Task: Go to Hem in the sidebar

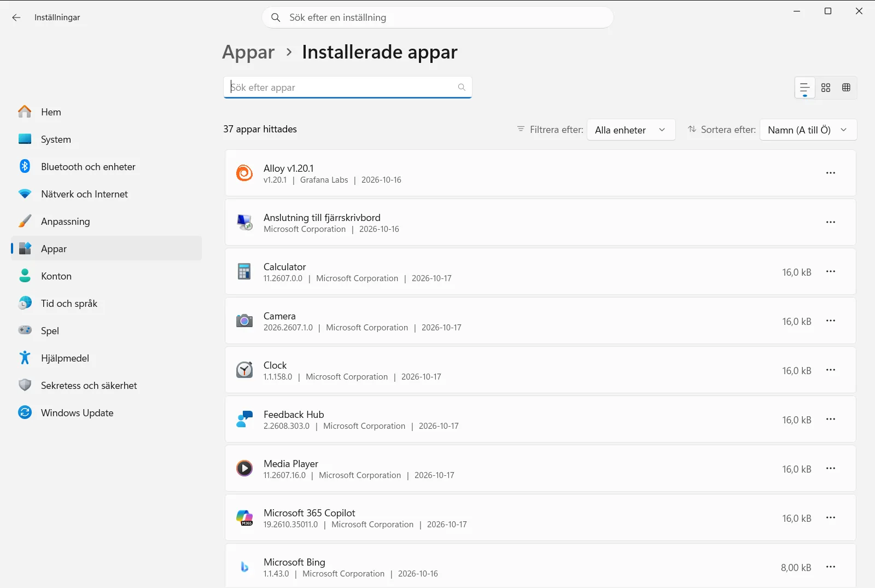Action: [x=106, y=112]
